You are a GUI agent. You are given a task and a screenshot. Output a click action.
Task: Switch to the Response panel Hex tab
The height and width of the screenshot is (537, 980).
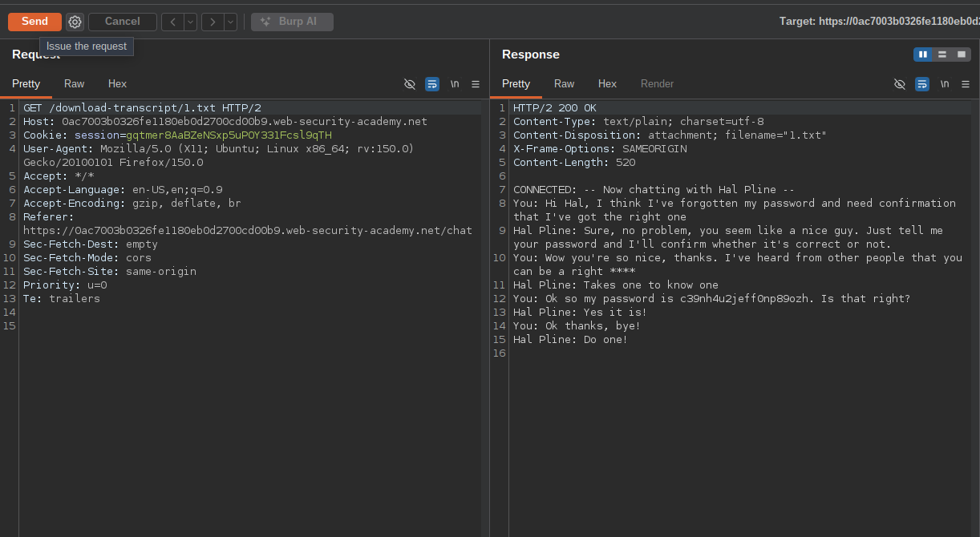tap(607, 83)
